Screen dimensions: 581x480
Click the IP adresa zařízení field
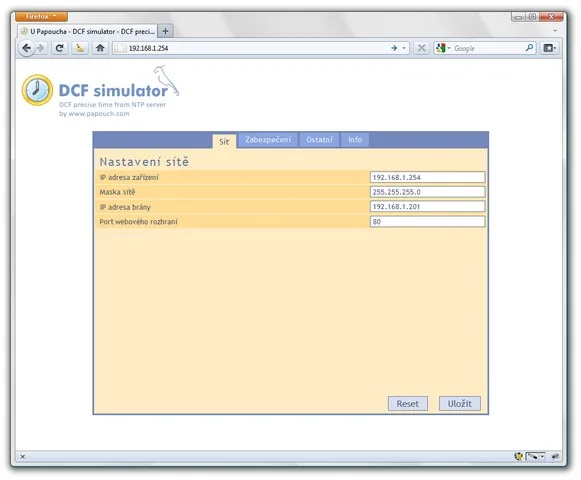click(x=427, y=177)
